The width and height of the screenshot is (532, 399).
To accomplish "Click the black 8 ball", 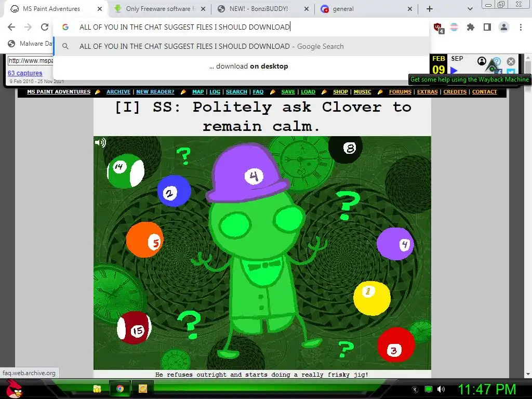I will coord(345,149).
